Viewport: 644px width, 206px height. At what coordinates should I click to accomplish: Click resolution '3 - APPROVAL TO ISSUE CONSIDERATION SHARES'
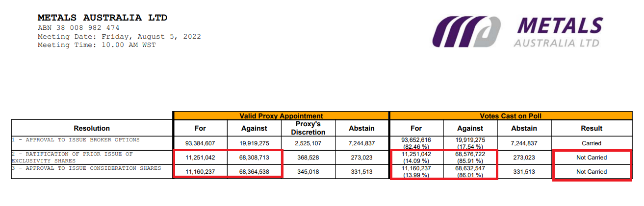click(86, 169)
